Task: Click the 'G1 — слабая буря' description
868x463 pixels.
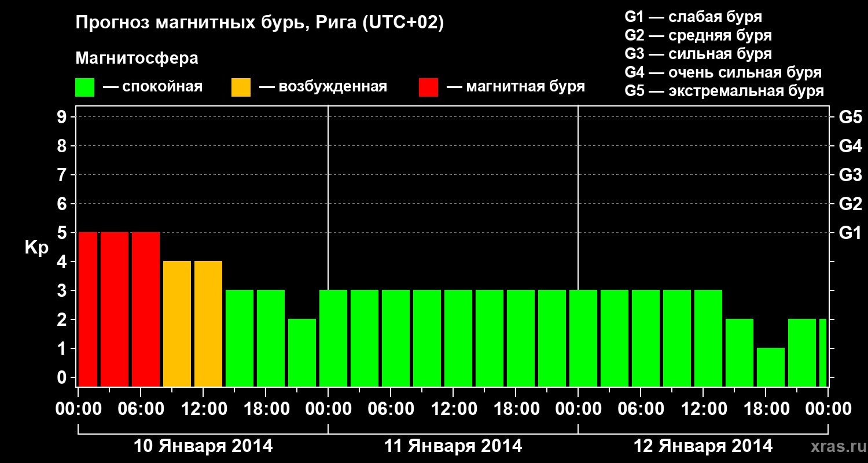Action: tap(693, 17)
